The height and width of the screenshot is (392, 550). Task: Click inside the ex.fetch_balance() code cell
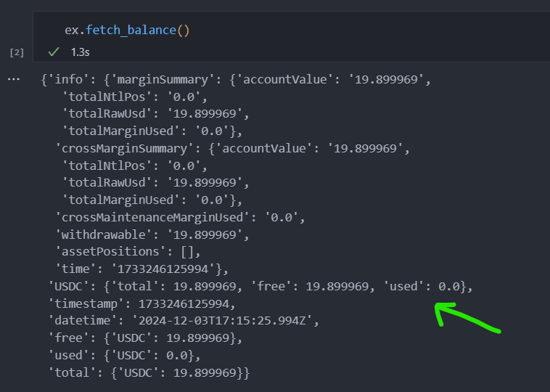290,30
